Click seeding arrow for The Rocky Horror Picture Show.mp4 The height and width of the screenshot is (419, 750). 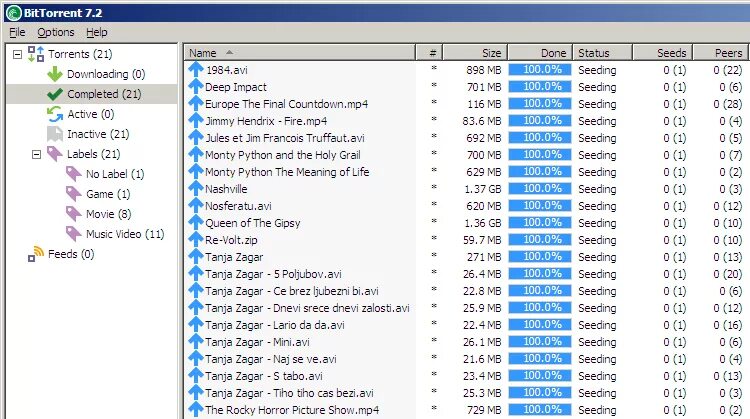tap(196, 409)
